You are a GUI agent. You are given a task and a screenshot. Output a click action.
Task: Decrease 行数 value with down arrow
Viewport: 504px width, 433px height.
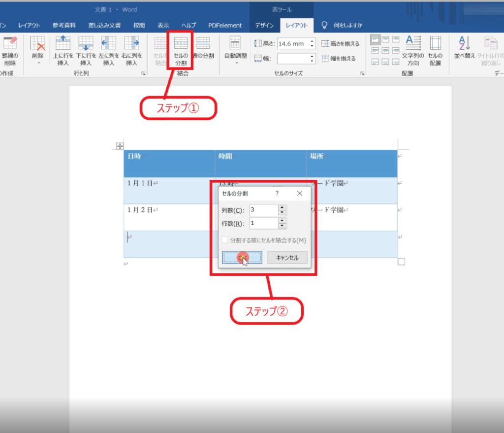tap(282, 226)
